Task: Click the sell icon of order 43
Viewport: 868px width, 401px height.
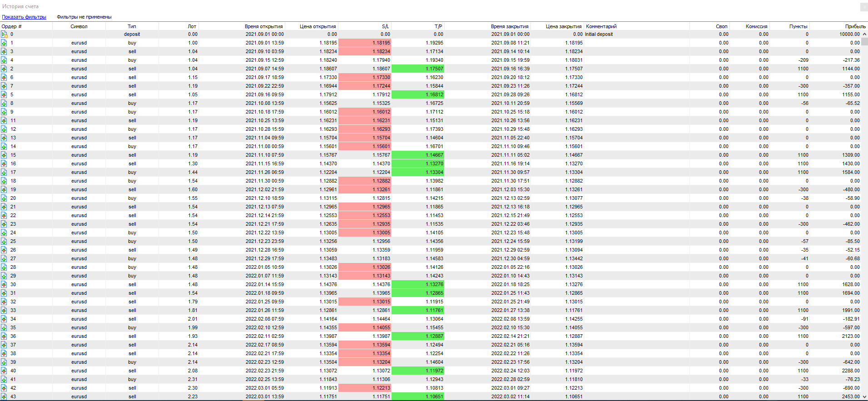Action: [4, 397]
